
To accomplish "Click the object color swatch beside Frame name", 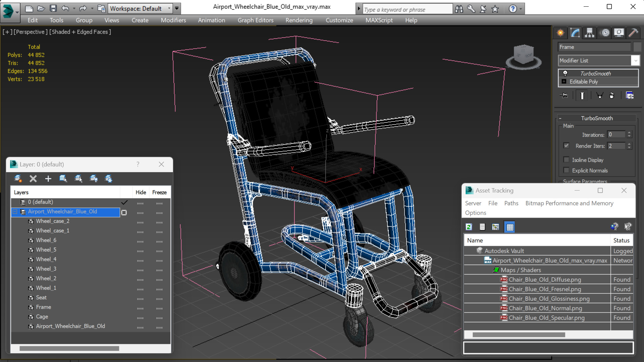I will click(x=638, y=47).
